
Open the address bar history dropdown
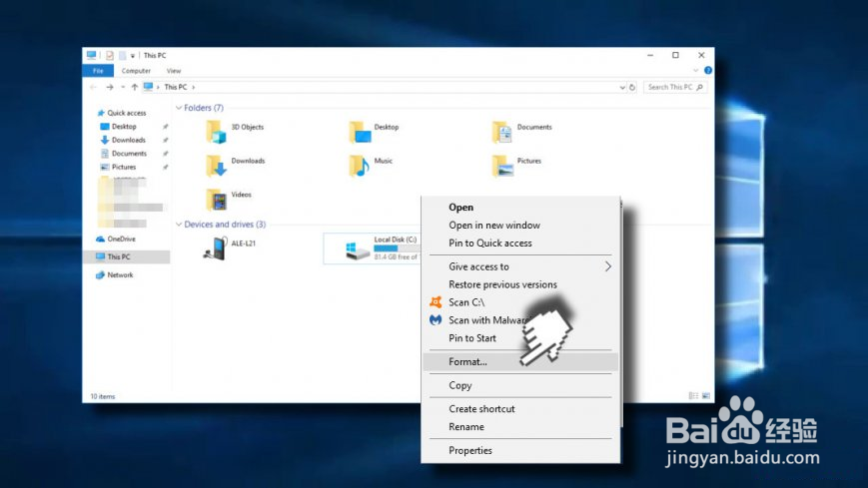tap(622, 88)
